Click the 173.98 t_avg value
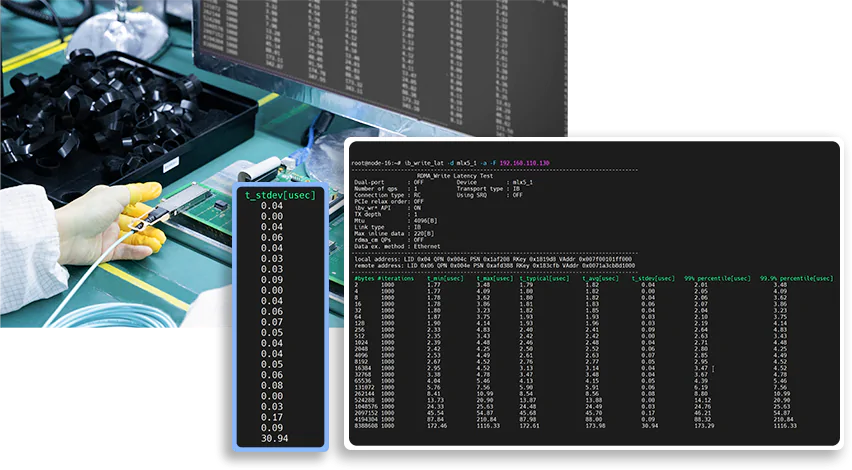The height and width of the screenshot is (470, 852). 596,425
